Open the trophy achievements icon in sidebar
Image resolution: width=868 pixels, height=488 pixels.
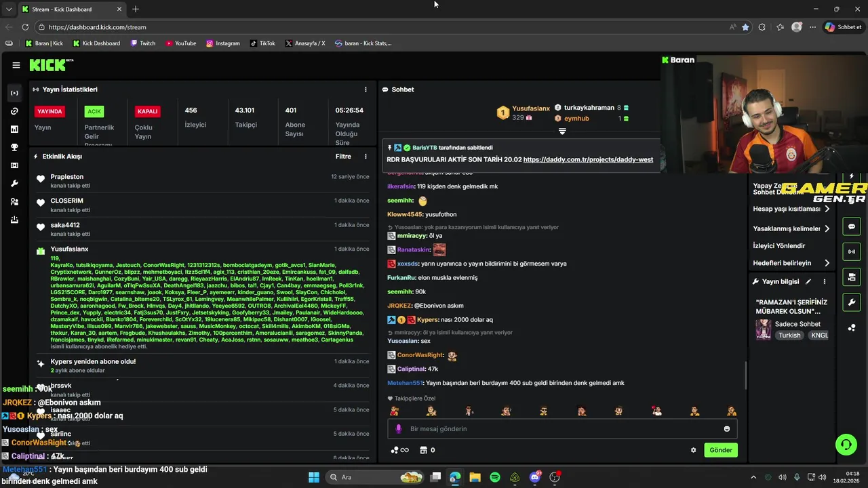14,147
